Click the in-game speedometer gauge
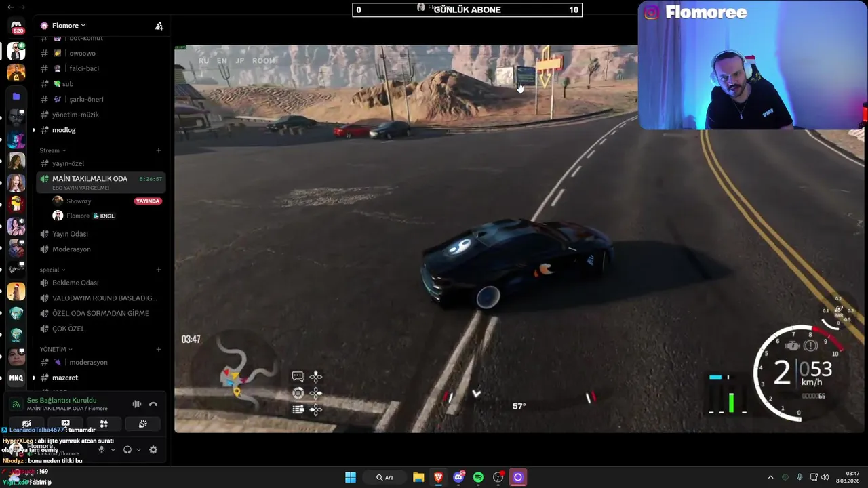868x488 pixels. 798,373
